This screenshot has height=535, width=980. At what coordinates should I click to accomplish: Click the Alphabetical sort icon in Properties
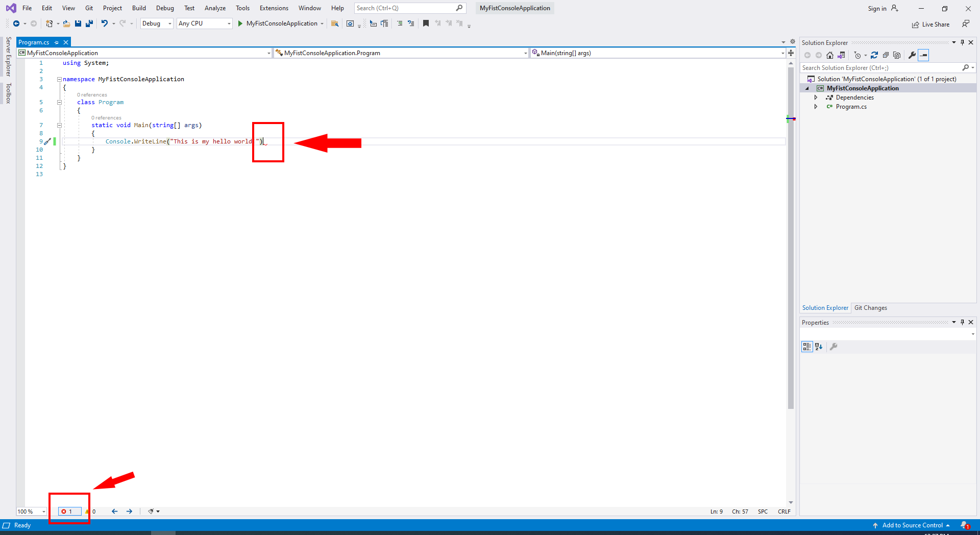pos(819,347)
